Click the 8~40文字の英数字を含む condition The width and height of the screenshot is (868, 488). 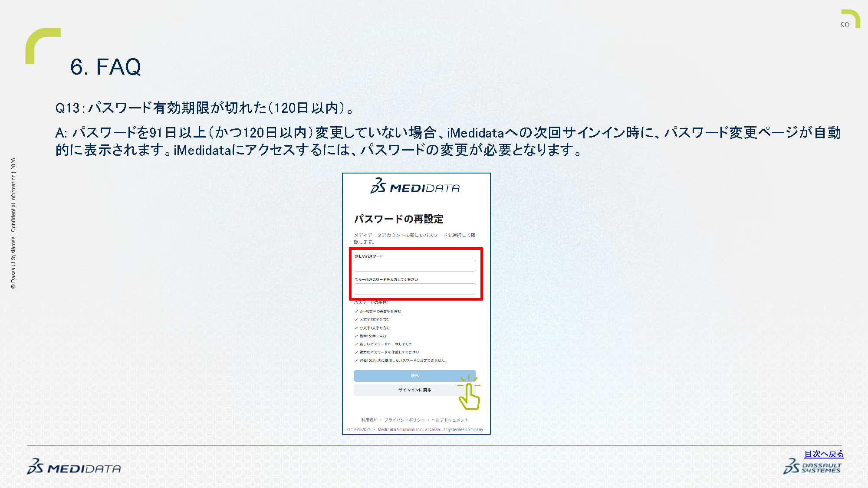(x=378, y=311)
